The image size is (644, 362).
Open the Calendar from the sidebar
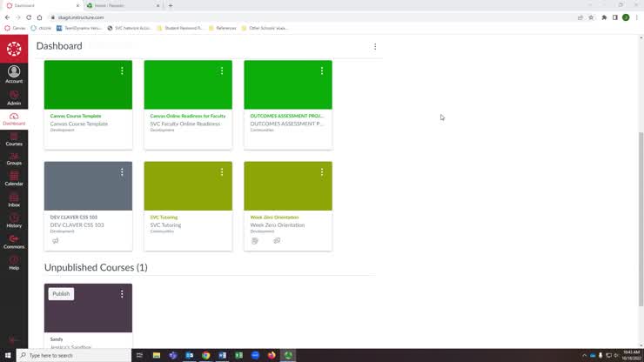click(x=14, y=179)
